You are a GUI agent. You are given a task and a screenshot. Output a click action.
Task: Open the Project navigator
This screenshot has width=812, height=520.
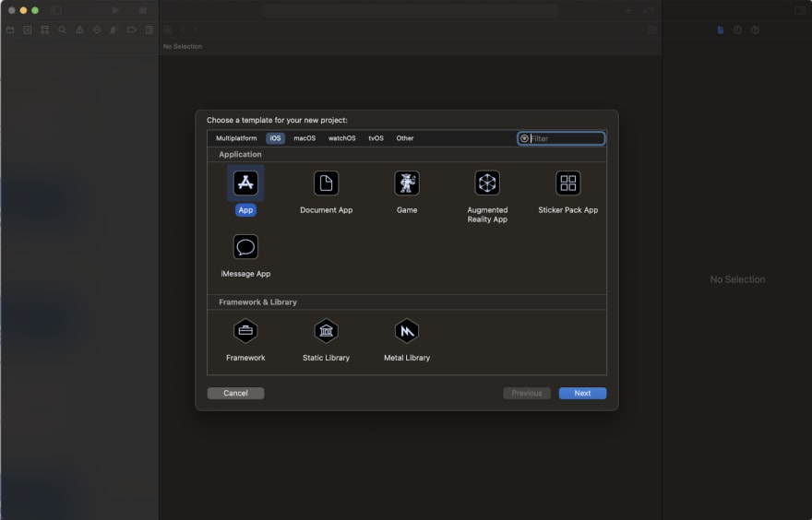tap(10, 30)
